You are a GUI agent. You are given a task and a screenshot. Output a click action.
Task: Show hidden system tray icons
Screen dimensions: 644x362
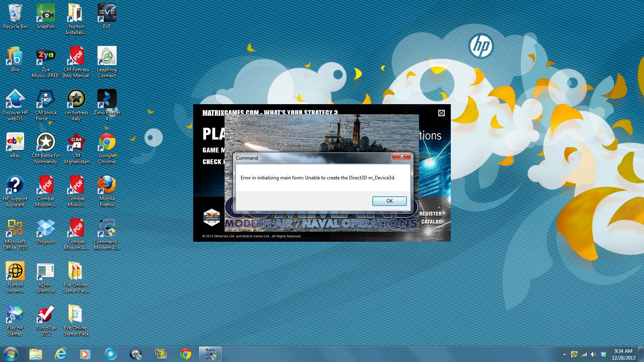tap(564, 354)
